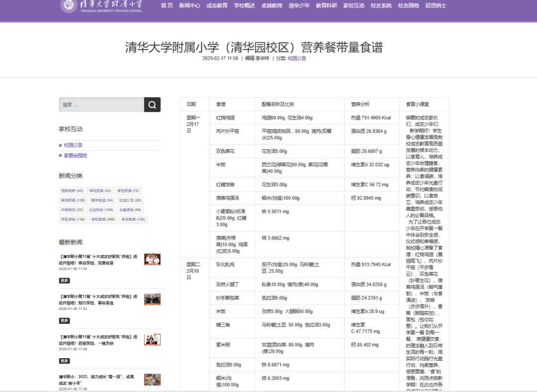Open the 家委会园地 sidebar link

pyautogui.click(x=76, y=156)
